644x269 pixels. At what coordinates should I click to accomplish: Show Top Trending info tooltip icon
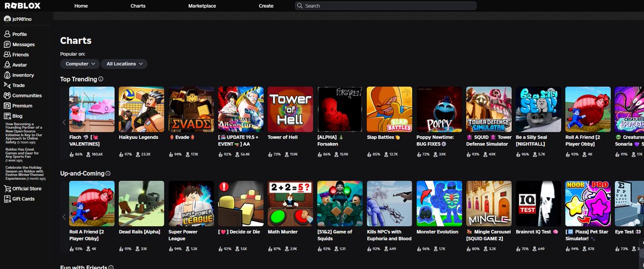coord(101,79)
